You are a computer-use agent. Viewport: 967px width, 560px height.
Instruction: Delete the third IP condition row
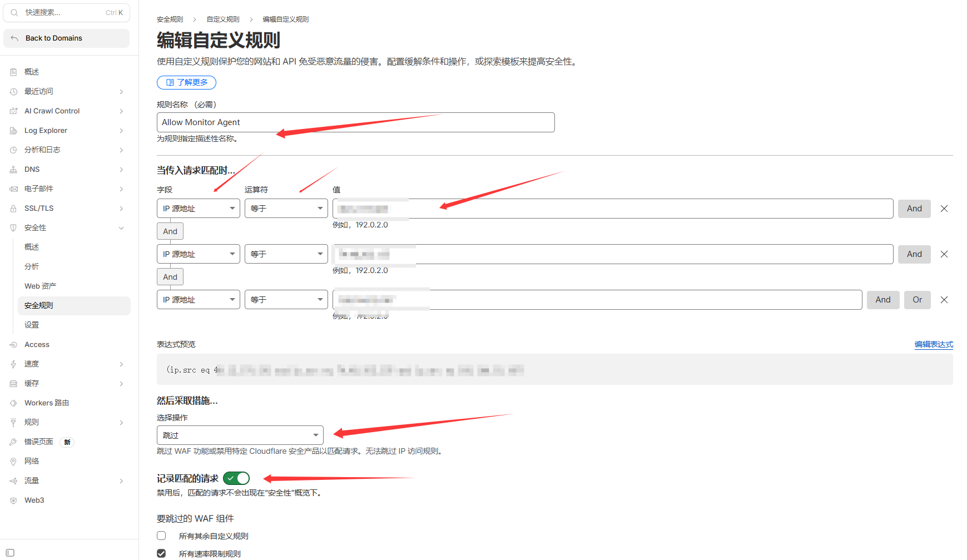pyautogui.click(x=944, y=300)
